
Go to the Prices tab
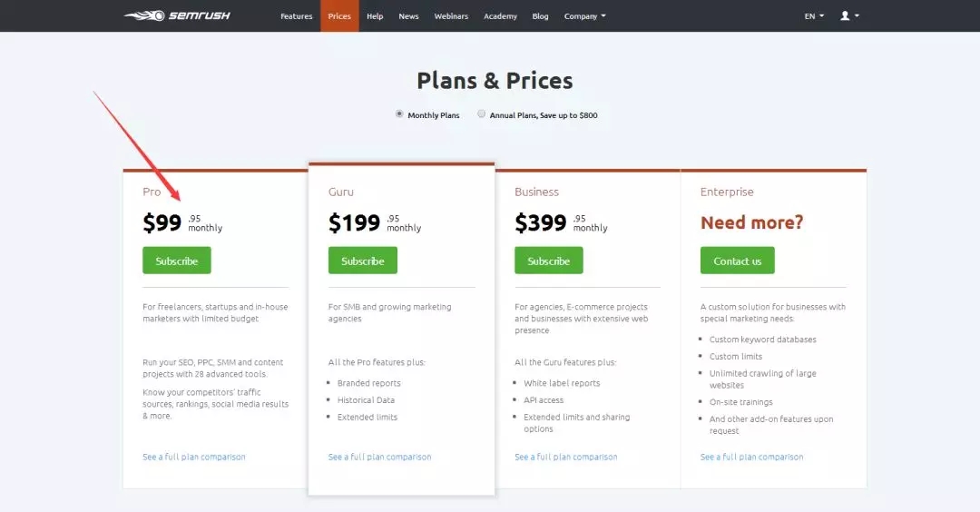[x=339, y=16]
